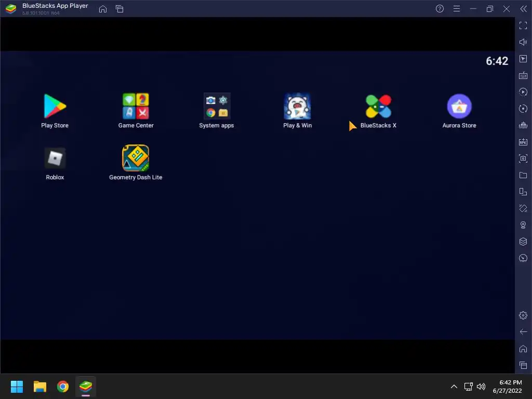Restore down the BlueStacks window
Image resolution: width=532 pixels, height=399 pixels.
[489, 9]
